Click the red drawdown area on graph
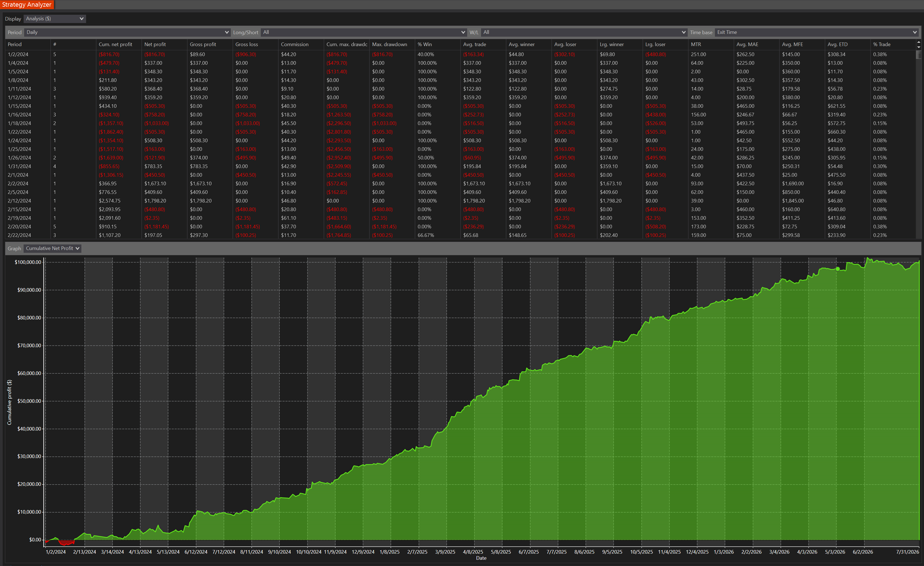924x566 pixels. click(66, 543)
